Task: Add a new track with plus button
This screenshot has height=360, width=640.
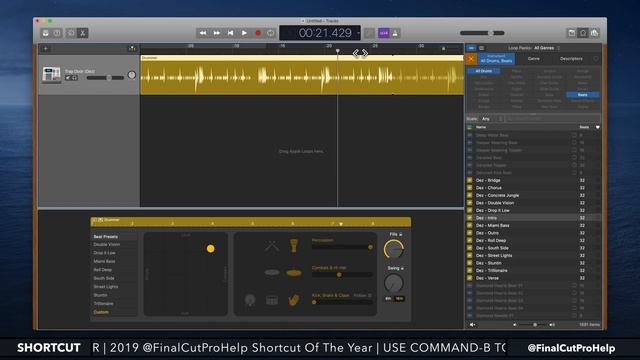Action: click(x=46, y=49)
